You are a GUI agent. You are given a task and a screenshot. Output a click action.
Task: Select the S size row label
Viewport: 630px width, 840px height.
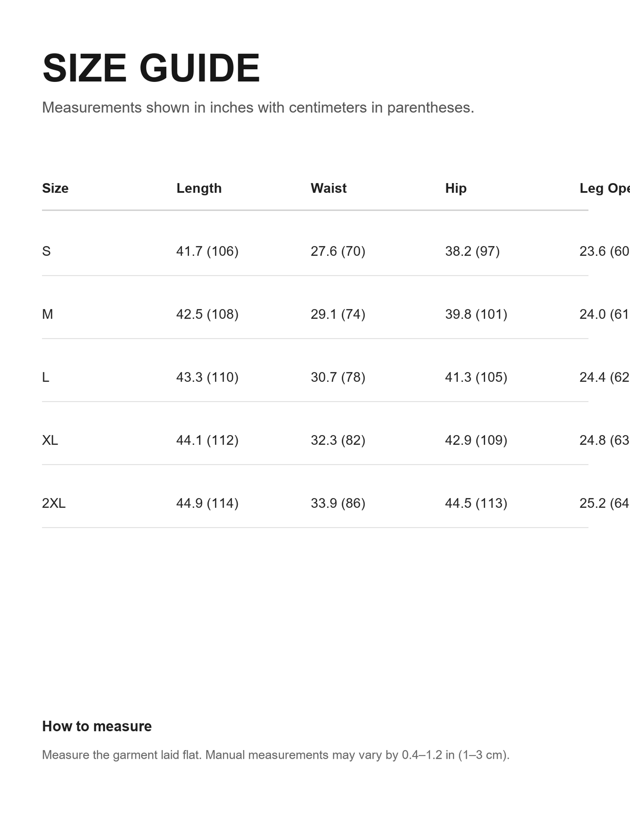pyautogui.click(x=46, y=251)
